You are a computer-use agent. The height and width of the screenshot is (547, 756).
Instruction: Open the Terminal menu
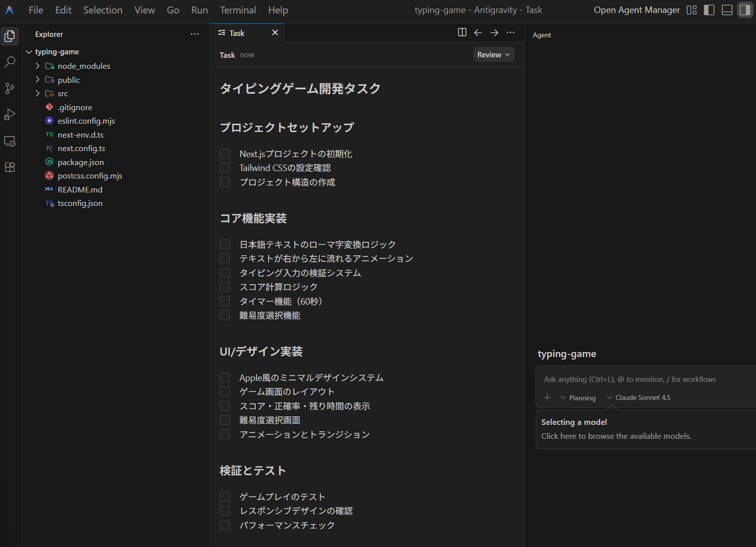[238, 10]
